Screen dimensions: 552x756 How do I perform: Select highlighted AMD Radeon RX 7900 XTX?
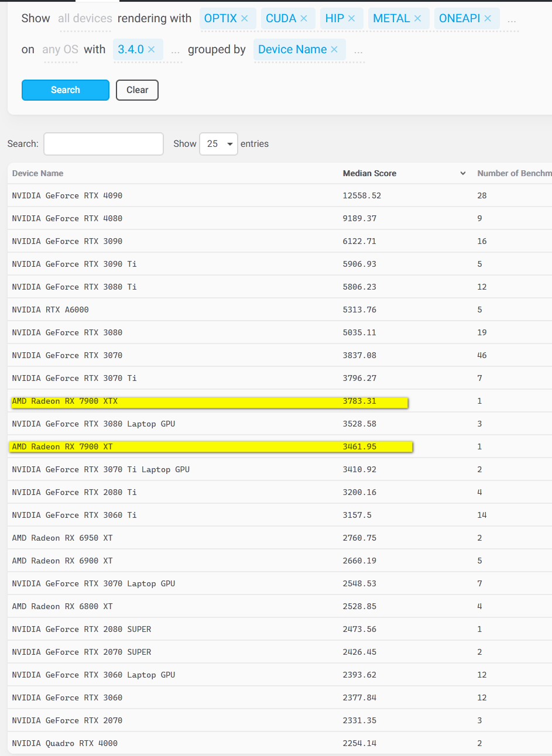[x=65, y=401]
